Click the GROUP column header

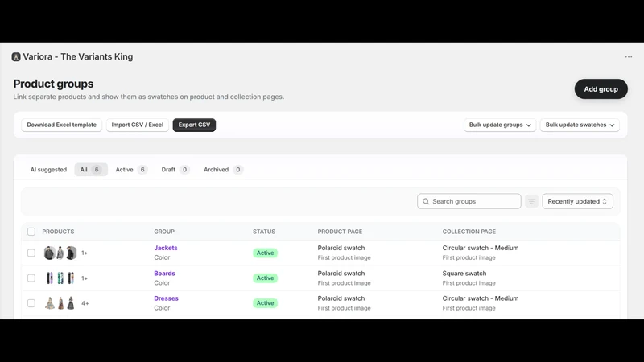pos(164,232)
